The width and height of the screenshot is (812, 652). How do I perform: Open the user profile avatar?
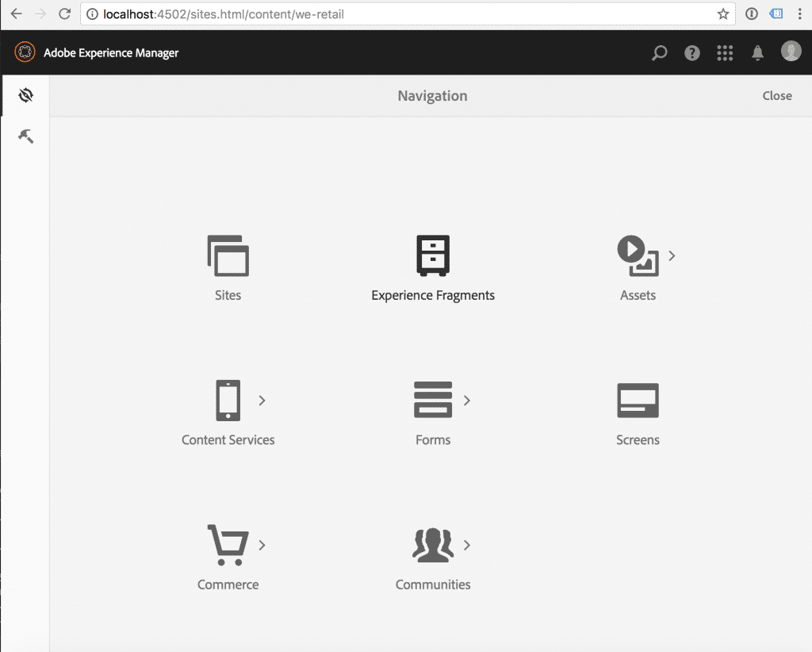coord(791,52)
